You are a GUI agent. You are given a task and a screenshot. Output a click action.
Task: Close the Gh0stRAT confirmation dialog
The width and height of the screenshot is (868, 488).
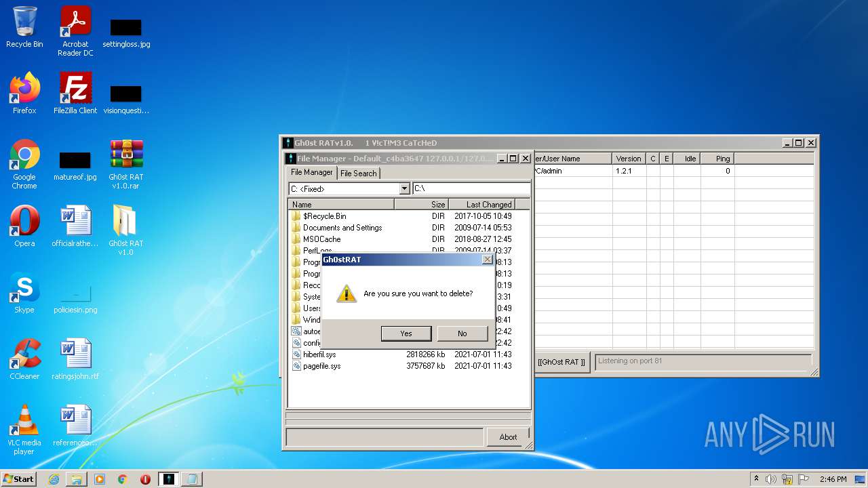pyautogui.click(x=487, y=260)
